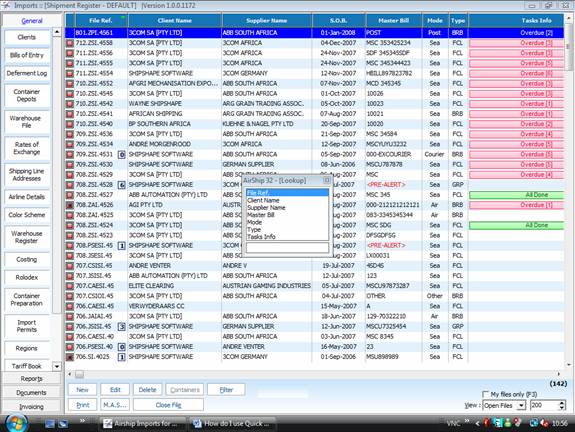
Task: Click the sidebar scroll-up arrow
Action: tap(57, 33)
